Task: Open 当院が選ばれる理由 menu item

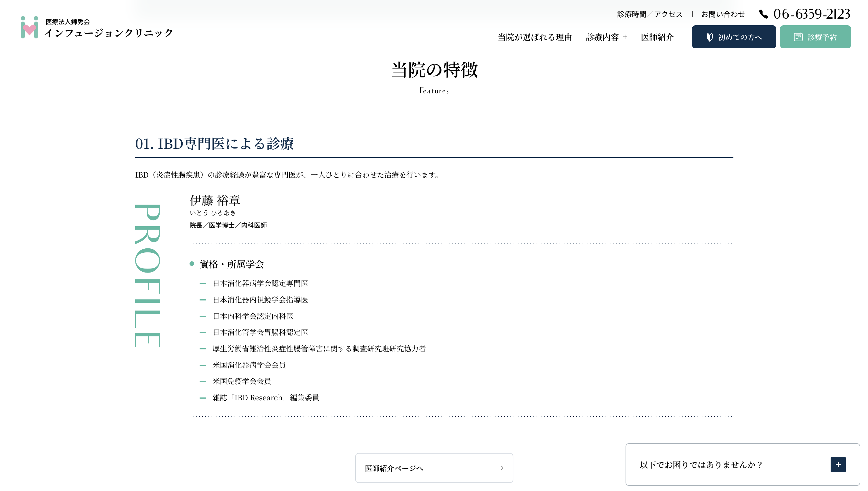Action: point(535,37)
